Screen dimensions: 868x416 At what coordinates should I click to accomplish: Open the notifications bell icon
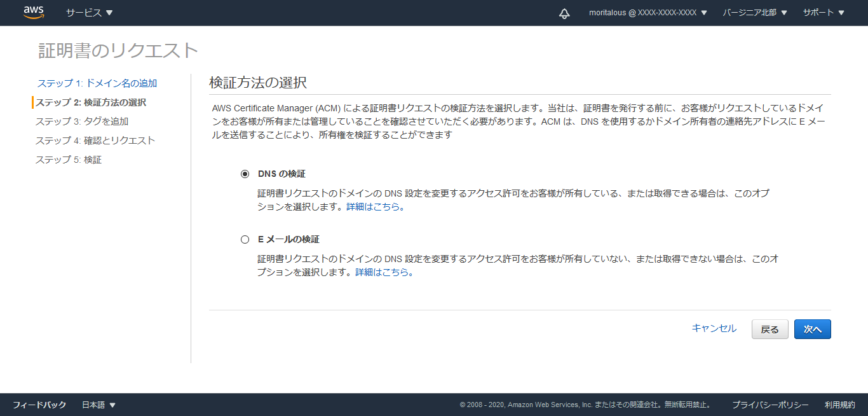point(564,13)
